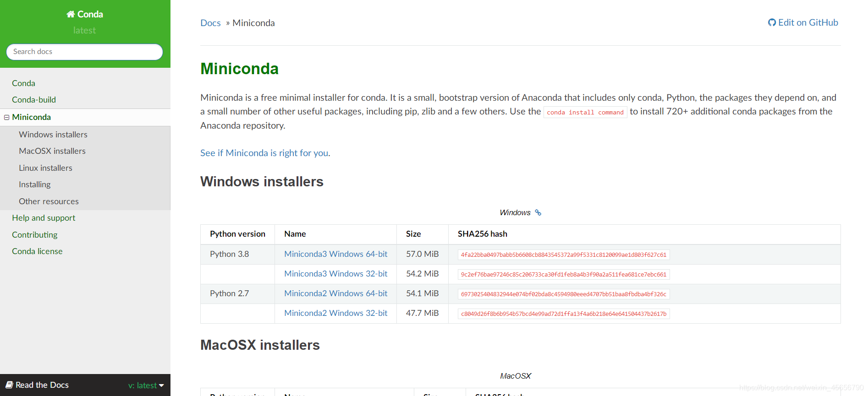868x396 pixels.
Task: Download Miniconda2 Windows 32-bit installer
Action: pyautogui.click(x=335, y=313)
